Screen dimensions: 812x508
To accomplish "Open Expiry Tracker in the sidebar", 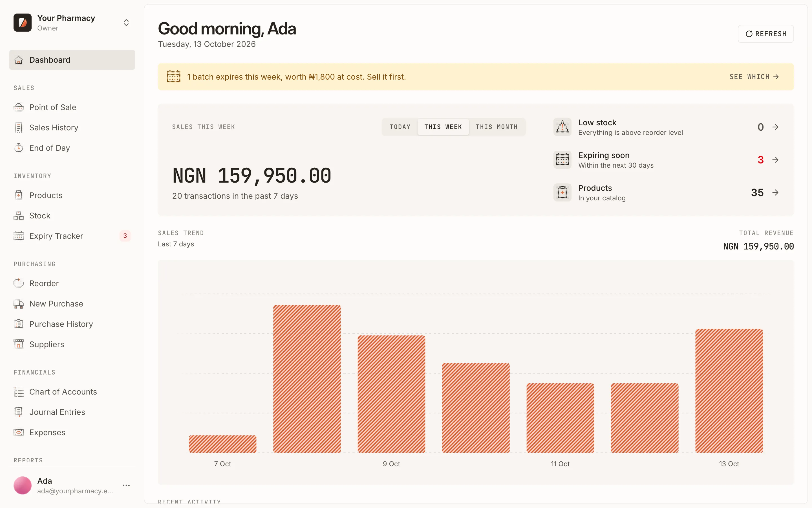I will pyautogui.click(x=72, y=236).
